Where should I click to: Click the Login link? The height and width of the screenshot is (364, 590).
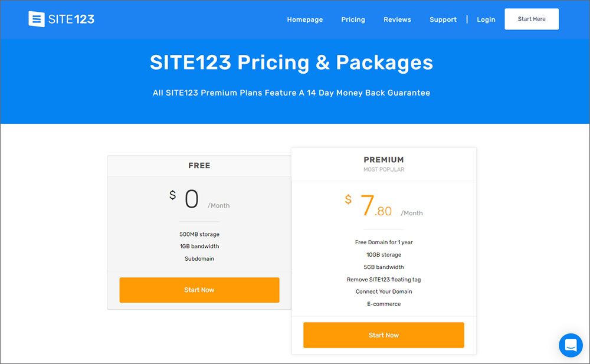[x=486, y=19]
